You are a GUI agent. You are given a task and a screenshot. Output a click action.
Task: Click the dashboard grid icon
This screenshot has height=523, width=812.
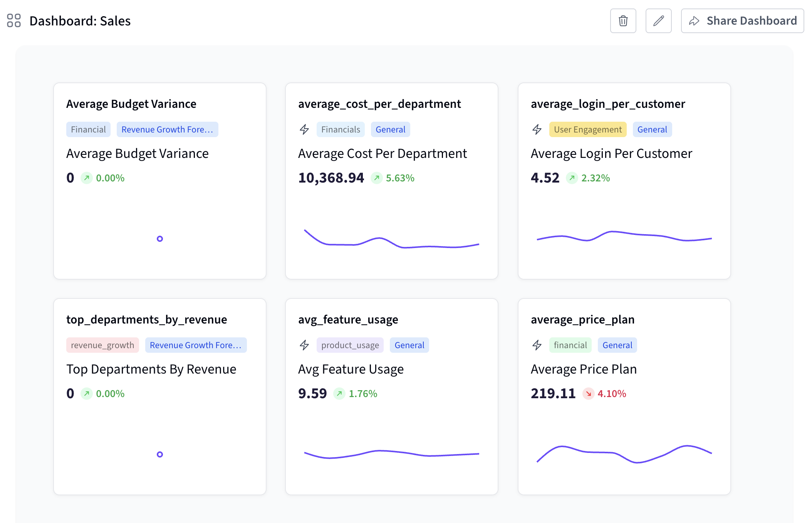(x=14, y=21)
